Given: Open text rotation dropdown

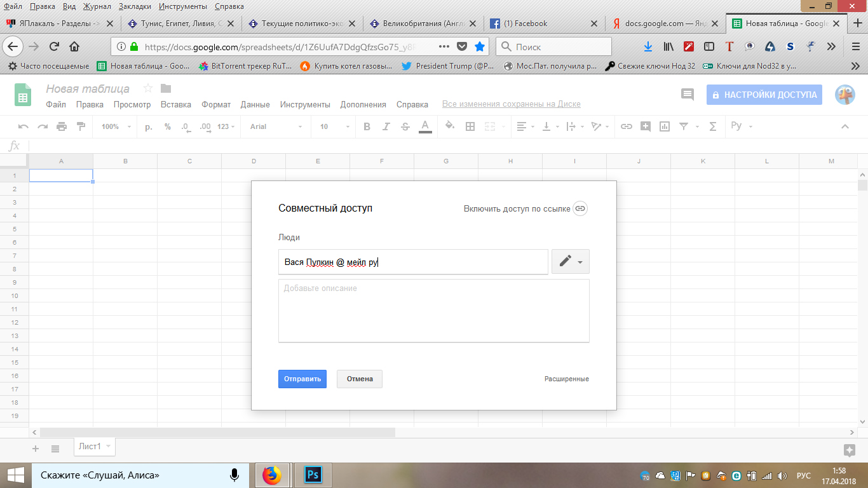Looking at the screenshot, I should (599, 126).
